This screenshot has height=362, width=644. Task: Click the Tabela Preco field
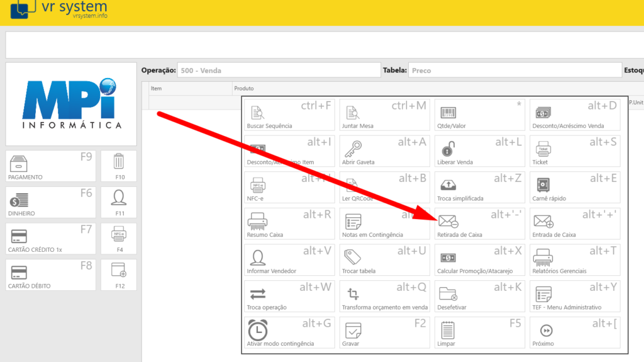514,71
